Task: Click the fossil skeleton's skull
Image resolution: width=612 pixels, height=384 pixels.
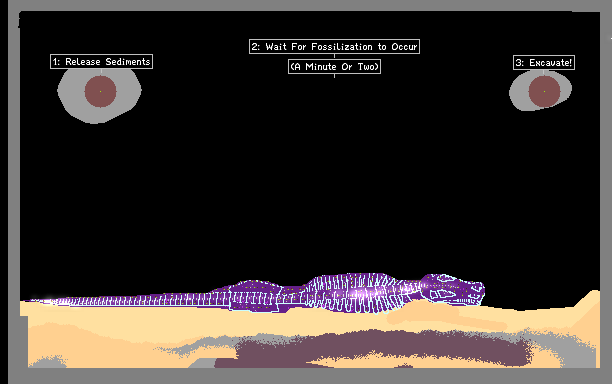Action: click(x=453, y=290)
